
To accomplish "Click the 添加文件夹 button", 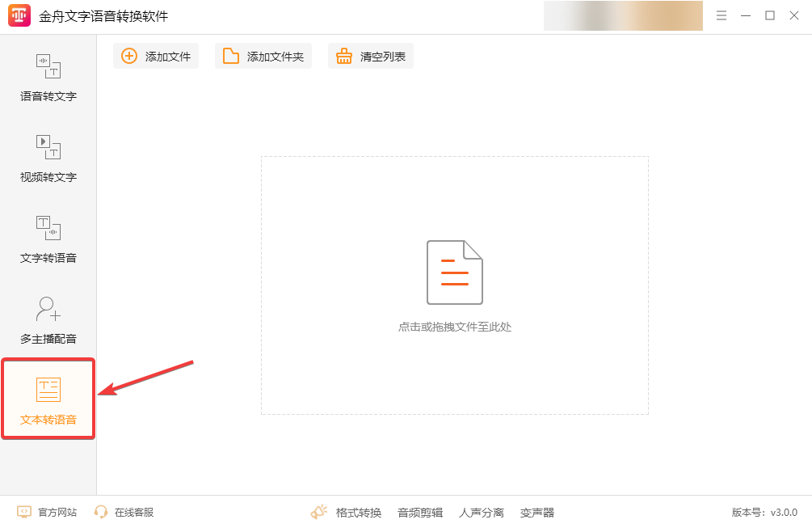I will (263, 56).
